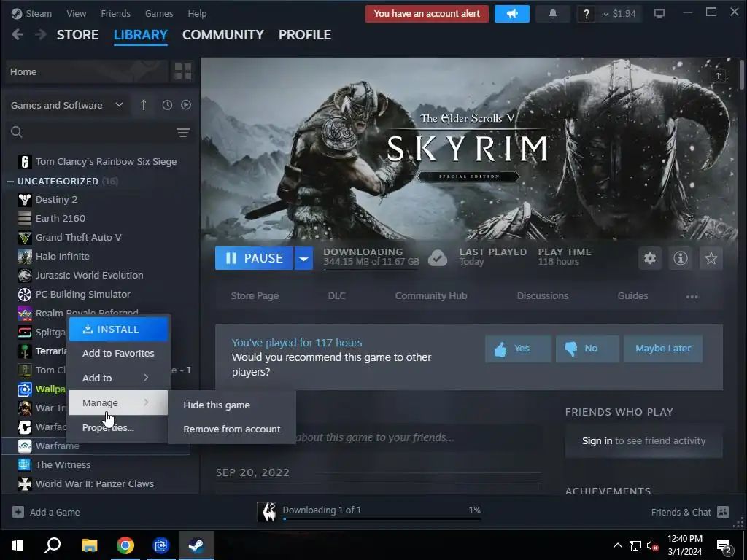This screenshot has width=747, height=560.
Task: Switch to the PROFILE tab
Action: click(305, 35)
